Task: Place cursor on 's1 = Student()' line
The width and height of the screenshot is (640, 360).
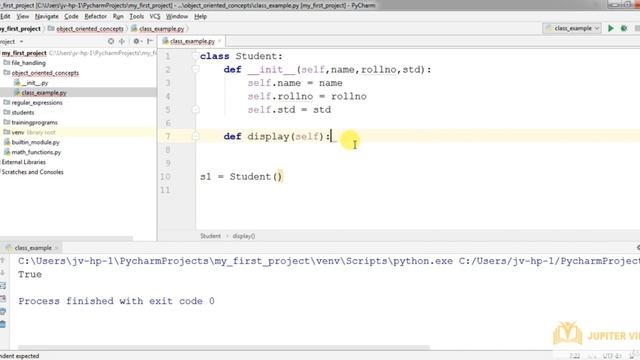Action: click(241, 177)
